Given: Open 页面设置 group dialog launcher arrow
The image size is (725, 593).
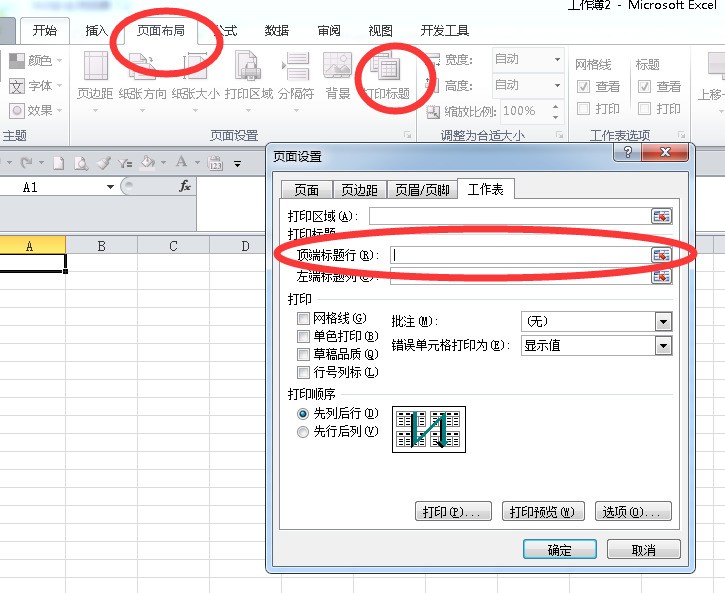Looking at the screenshot, I should (407, 135).
